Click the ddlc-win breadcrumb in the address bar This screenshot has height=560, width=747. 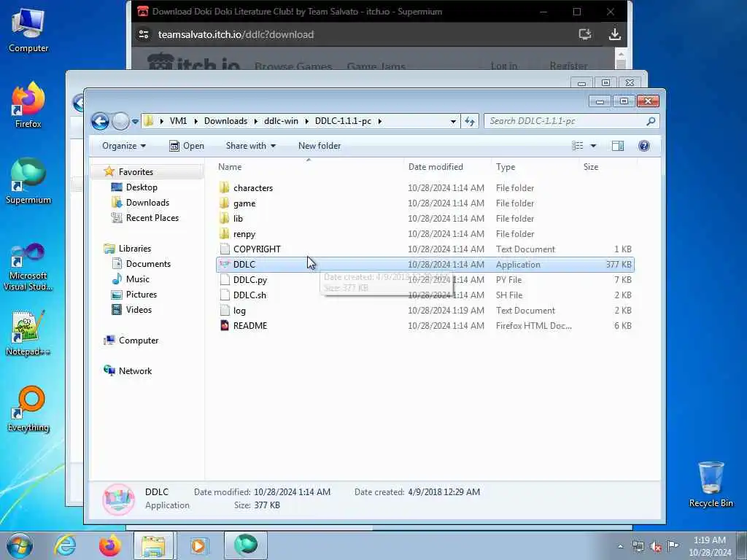point(281,121)
